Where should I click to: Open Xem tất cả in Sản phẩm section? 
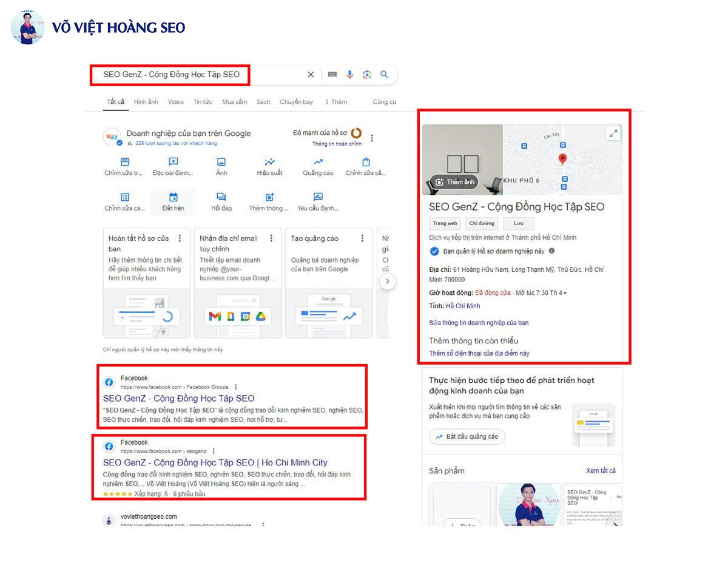[601, 471]
